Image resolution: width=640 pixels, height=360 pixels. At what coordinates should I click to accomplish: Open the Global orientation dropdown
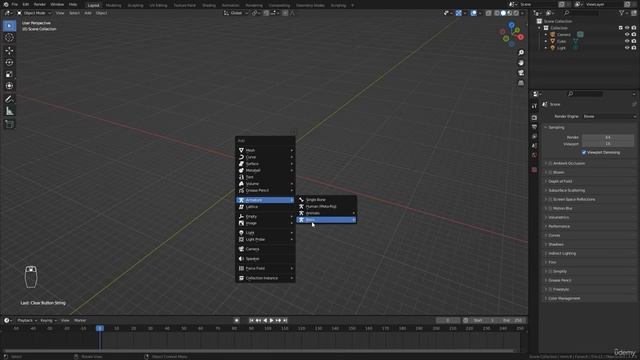click(x=236, y=13)
